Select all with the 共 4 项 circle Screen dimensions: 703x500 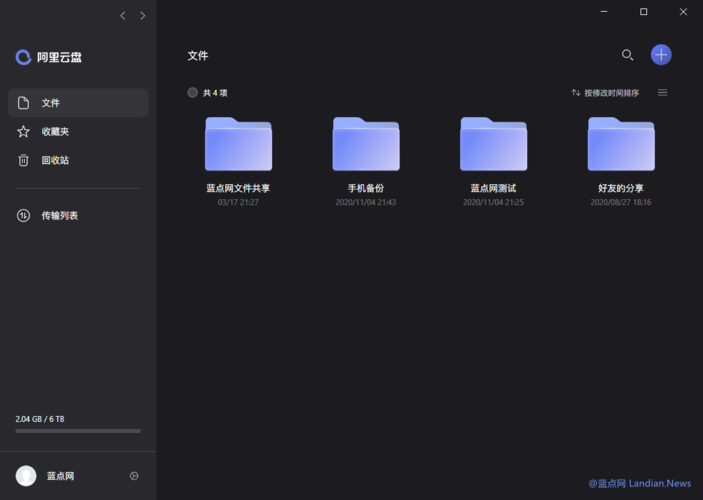(x=192, y=92)
